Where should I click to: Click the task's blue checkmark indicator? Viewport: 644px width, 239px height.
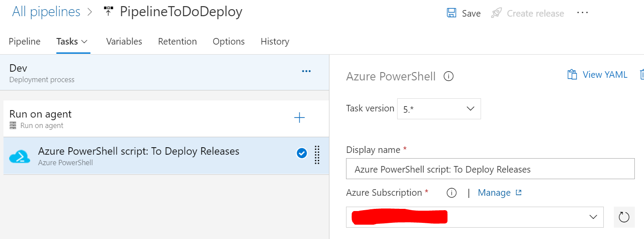pos(301,153)
